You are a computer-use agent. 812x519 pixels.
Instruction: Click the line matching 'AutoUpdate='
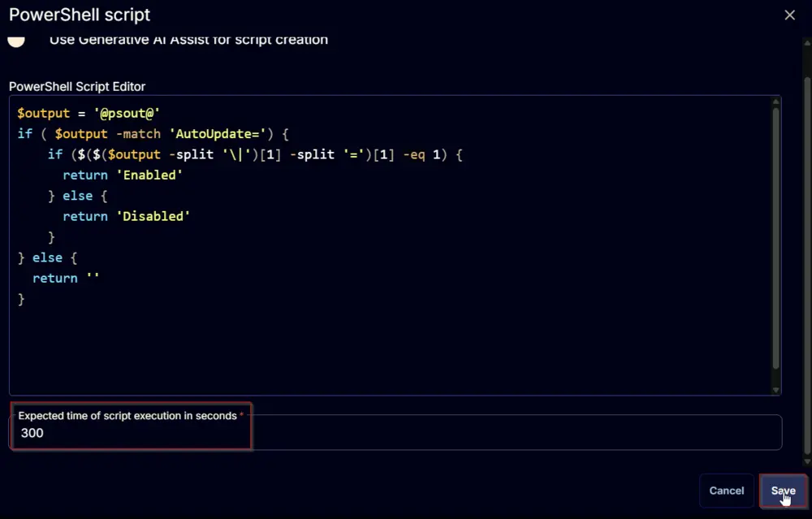tap(153, 134)
